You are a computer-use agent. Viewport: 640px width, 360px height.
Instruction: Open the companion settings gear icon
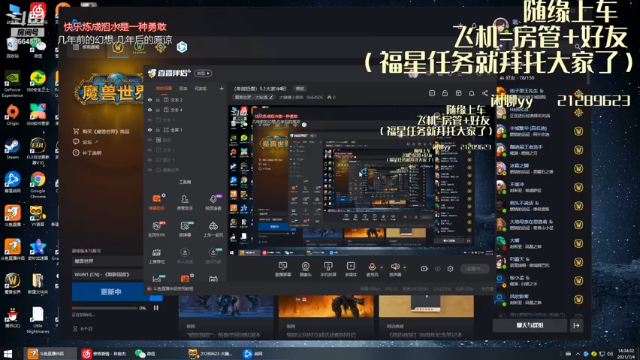[450, 268]
